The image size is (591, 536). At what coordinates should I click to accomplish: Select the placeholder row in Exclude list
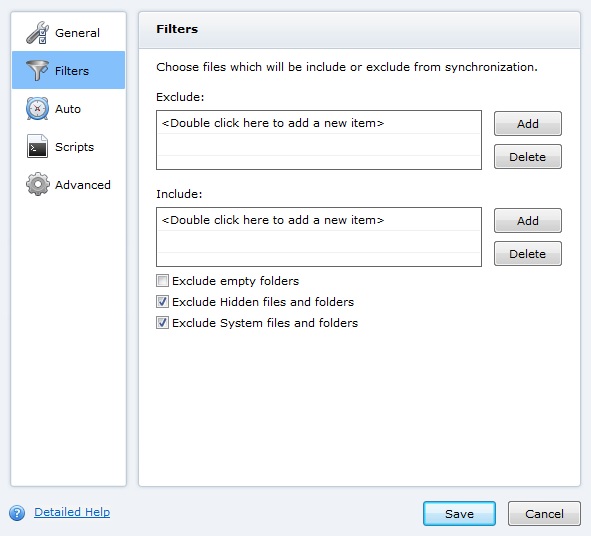click(319, 123)
